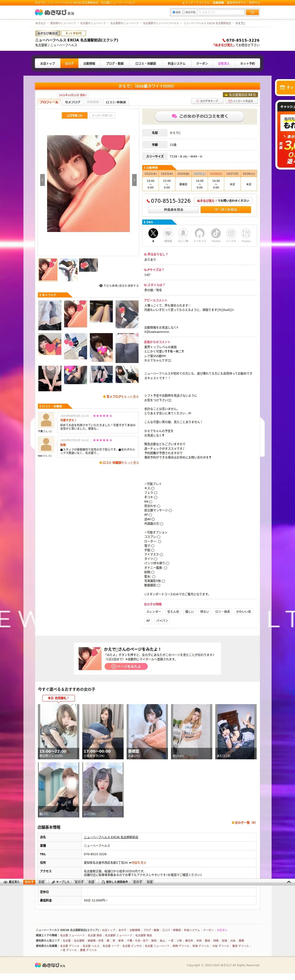Open the クーポン navigation tab
This screenshot has width=295, height=980.
click(202, 63)
